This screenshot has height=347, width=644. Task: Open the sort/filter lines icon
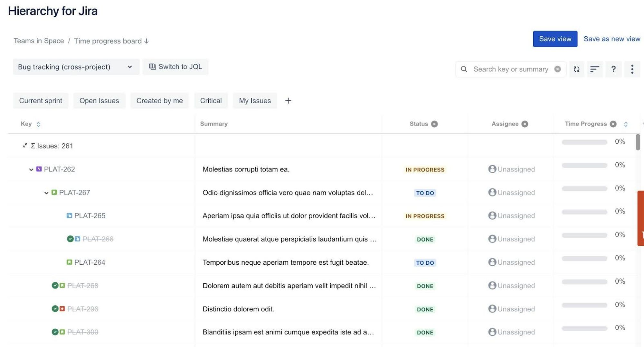[595, 69]
